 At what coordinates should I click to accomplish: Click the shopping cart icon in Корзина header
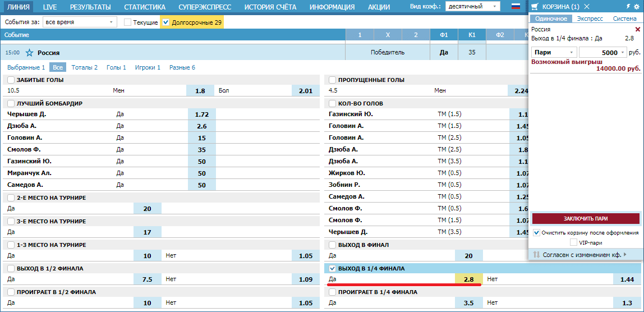point(535,6)
